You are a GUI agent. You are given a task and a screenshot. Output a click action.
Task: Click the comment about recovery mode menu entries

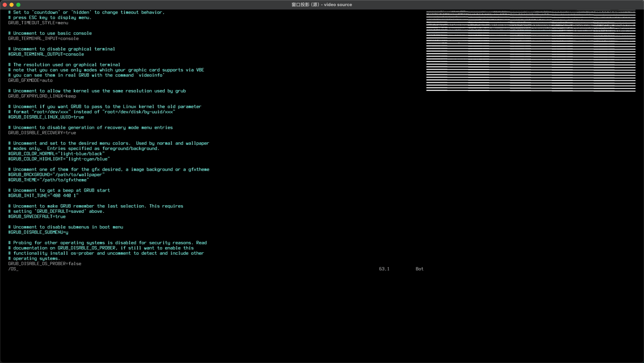pyautogui.click(x=90, y=127)
